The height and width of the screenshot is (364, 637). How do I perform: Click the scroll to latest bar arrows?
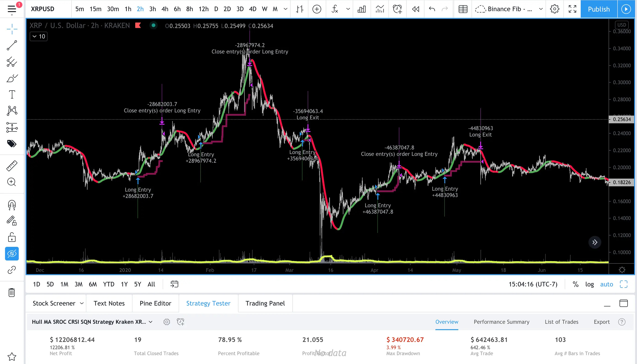[595, 242]
